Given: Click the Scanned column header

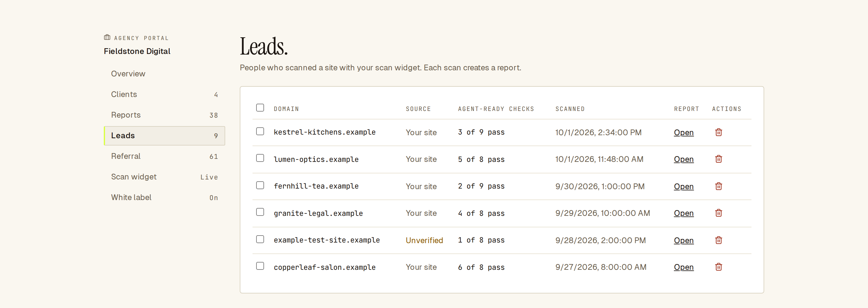Looking at the screenshot, I should (570, 109).
